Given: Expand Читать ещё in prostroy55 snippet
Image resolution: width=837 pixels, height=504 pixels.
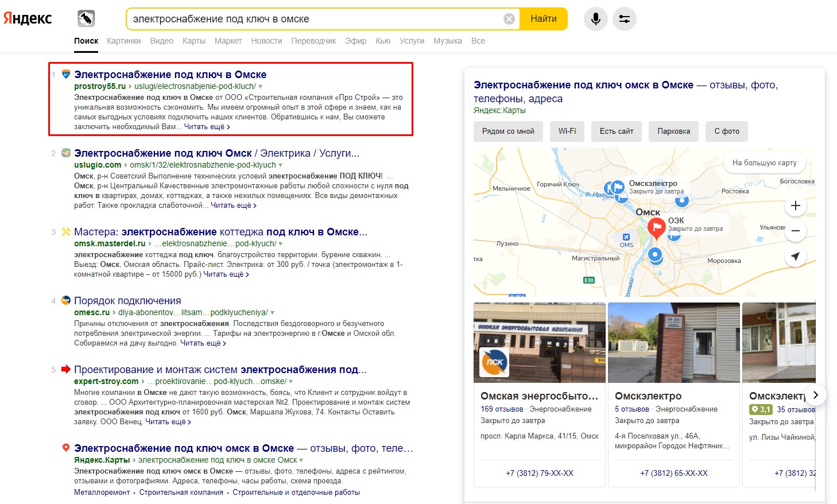Looking at the screenshot, I should pyautogui.click(x=207, y=127).
